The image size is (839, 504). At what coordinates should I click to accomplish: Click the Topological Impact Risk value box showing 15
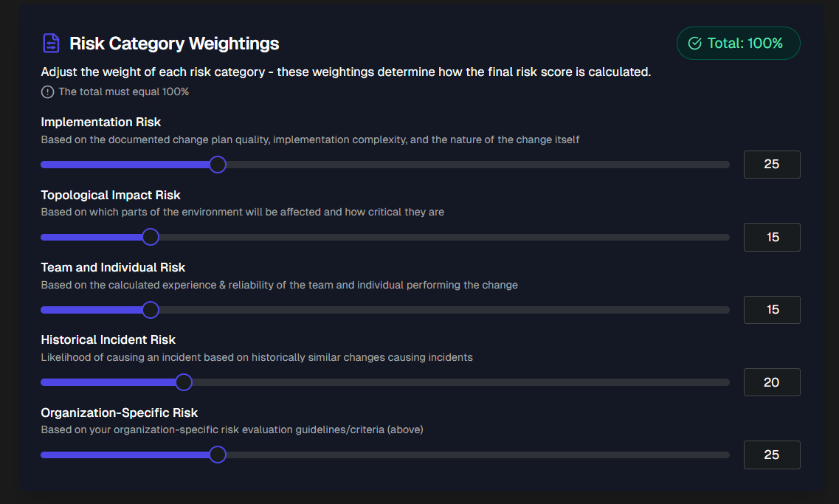[x=772, y=237]
